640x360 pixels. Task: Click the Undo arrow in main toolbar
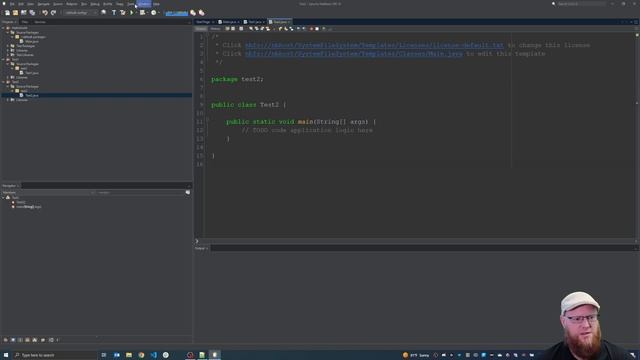point(45,13)
